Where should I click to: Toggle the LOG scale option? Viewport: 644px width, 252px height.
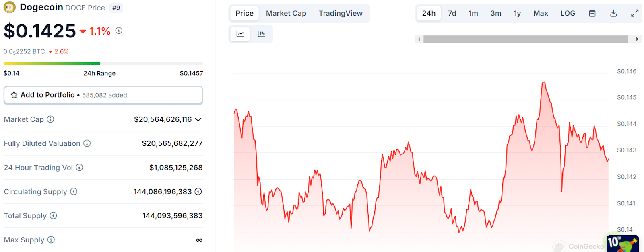pyautogui.click(x=568, y=13)
